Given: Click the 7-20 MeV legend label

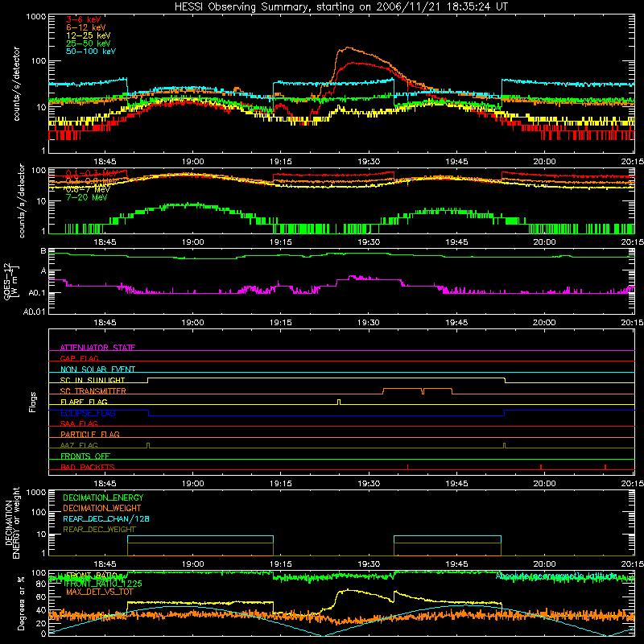Looking at the screenshot, I should tap(87, 197).
